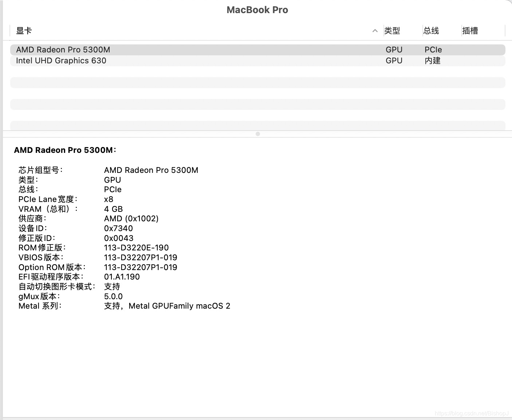Screen dimensions: 512x420
Task: Click the 总线 label in details pane
Action: point(28,189)
